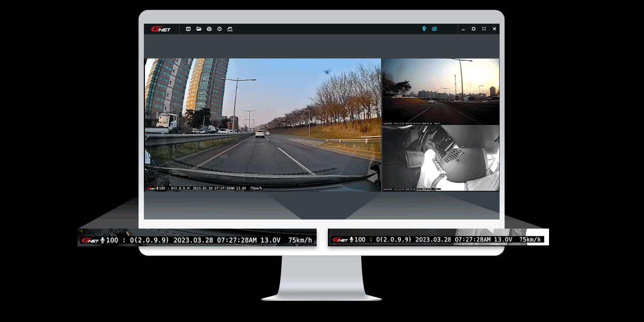Click the enlarged left status bar 75km/h speed
644x322 pixels.
click(x=300, y=240)
